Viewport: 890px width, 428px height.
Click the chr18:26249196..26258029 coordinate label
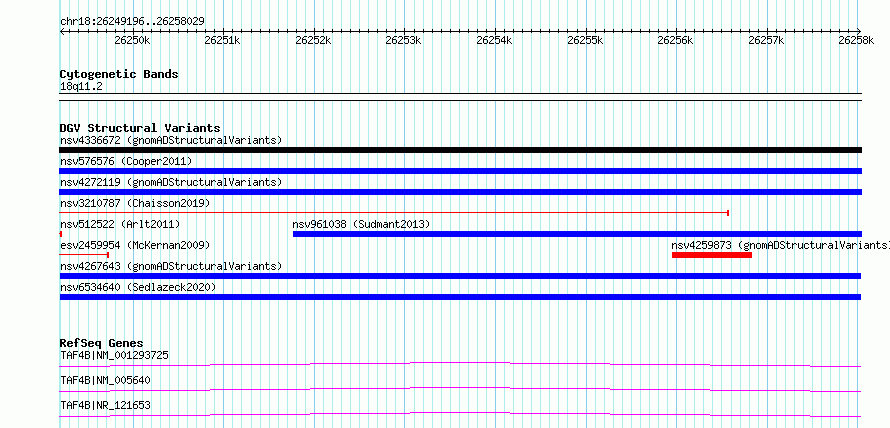click(x=132, y=22)
